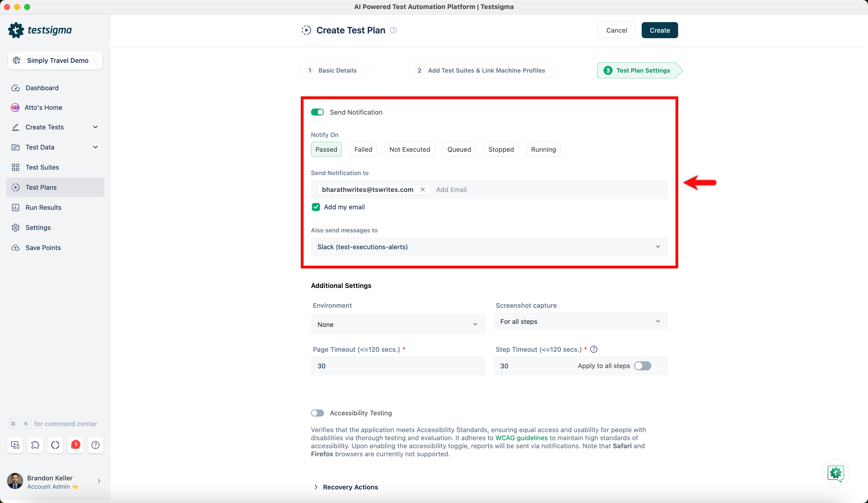
Task: Open the Screenshot capture dropdown
Action: click(581, 321)
